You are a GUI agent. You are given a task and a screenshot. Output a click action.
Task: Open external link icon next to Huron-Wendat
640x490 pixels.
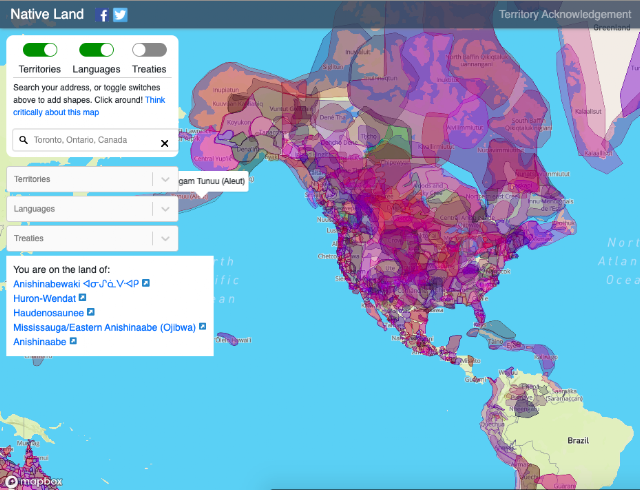[x=82, y=298]
